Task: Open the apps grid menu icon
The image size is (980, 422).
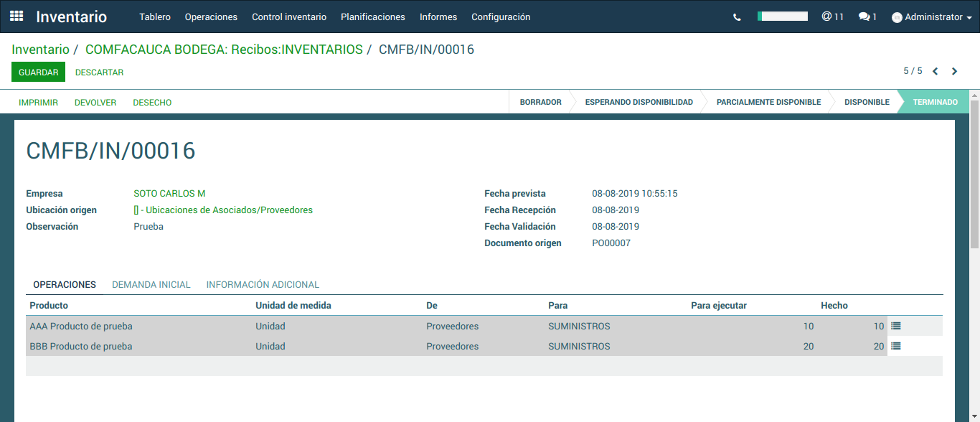Action: click(x=17, y=17)
